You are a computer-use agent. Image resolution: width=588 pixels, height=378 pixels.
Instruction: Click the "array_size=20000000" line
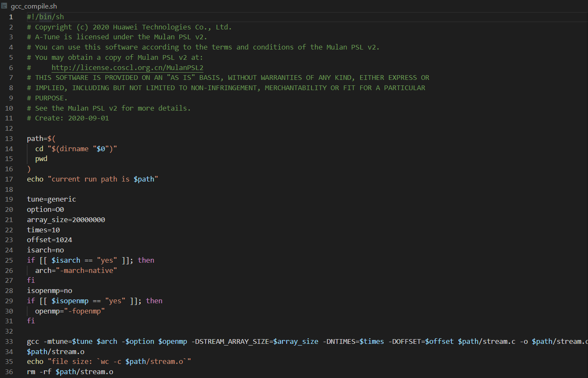(66, 220)
